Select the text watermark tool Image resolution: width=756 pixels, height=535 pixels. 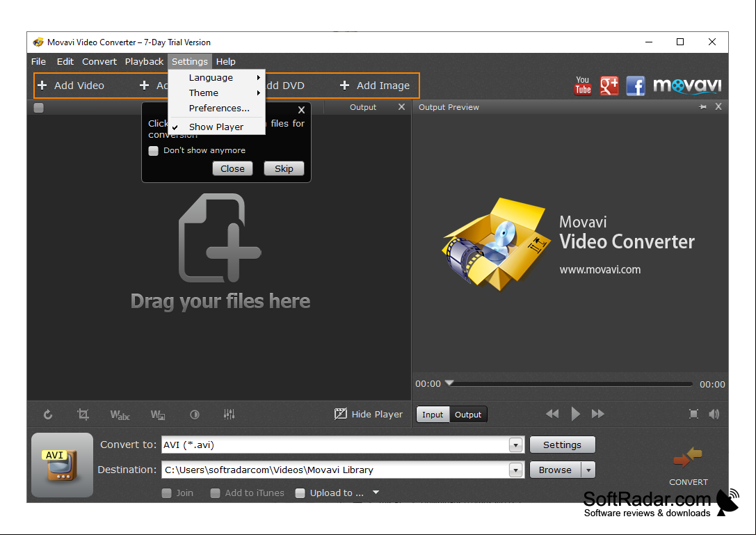pyautogui.click(x=120, y=415)
